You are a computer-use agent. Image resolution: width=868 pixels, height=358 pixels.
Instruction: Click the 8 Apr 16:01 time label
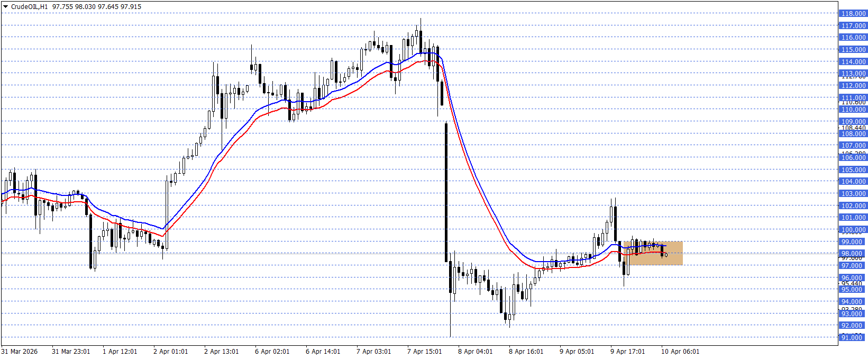[x=526, y=351]
